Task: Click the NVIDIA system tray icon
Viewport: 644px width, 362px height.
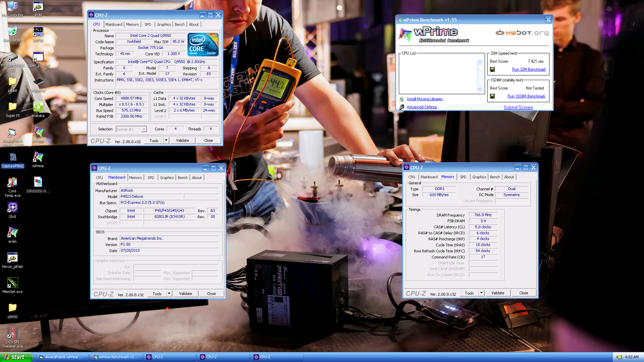Action: click(x=619, y=357)
